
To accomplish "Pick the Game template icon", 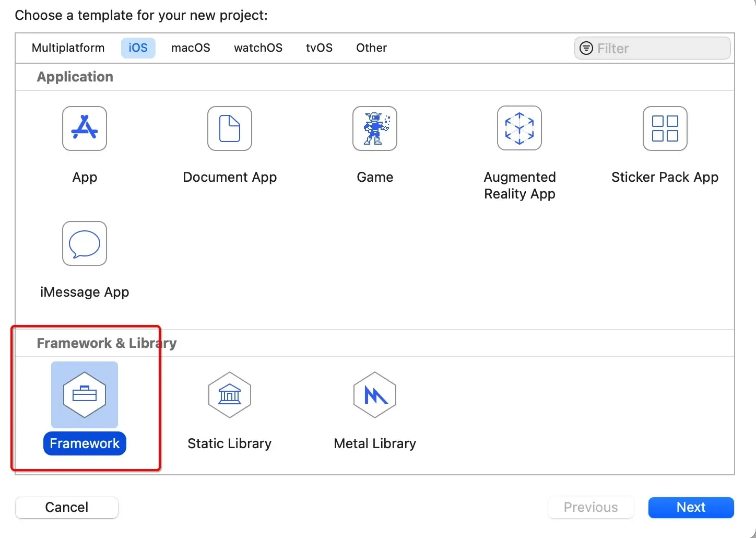I will [x=375, y=128].
